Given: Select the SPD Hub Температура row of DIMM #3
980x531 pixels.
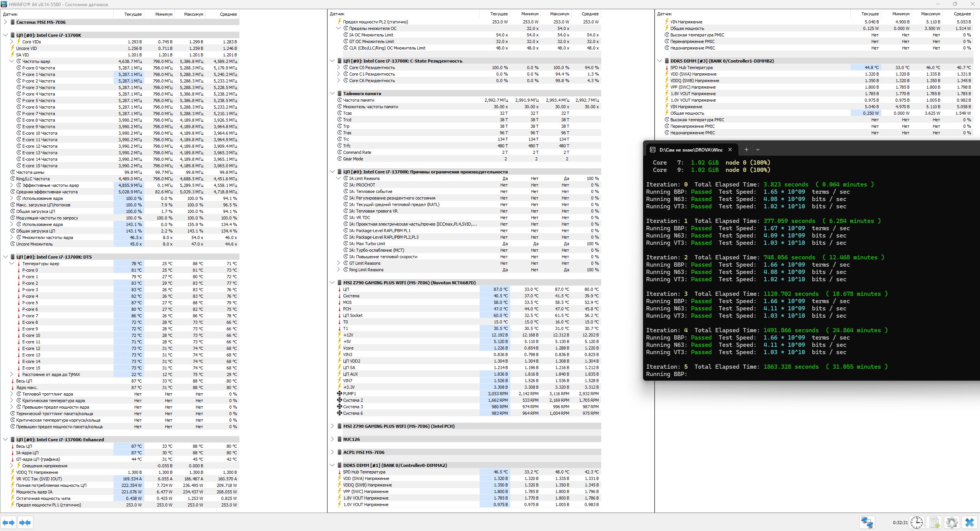Looking at the screenshot, I should [x=691, y=68].
